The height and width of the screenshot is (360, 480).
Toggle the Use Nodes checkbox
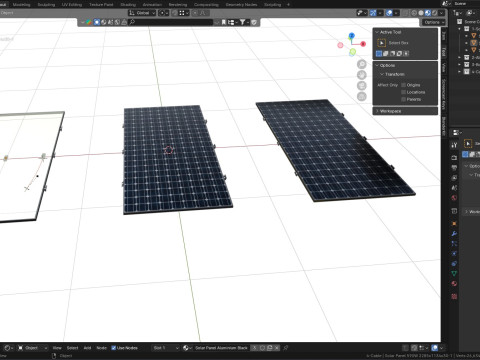113,348
